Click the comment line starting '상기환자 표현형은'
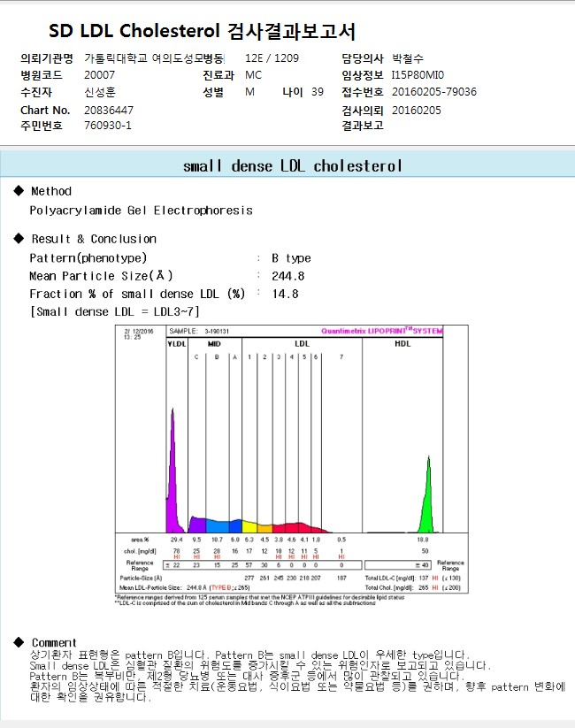 coord(249,655)
